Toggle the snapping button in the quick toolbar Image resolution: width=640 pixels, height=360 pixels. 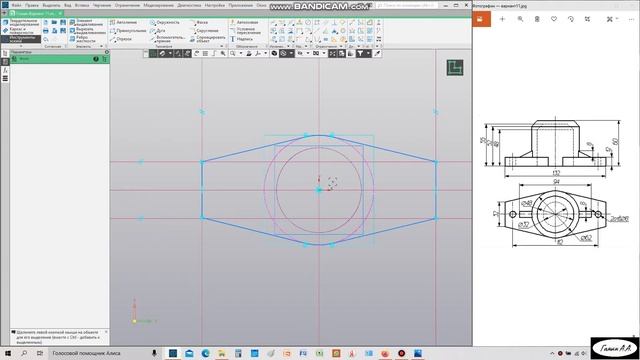tap(162, 53)
